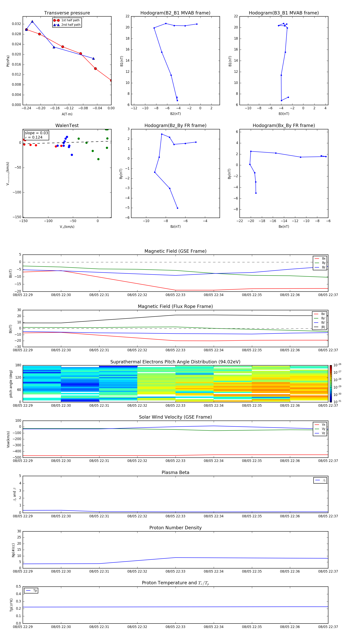The height and width of the screenshot is (644, 351).
Task: Click the 'Proton Number Density' title
Action: [x=175, y=528]
